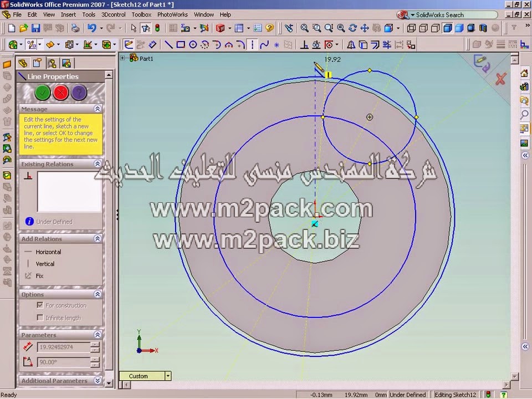Select the Centerline tool

tap(252, 44)
